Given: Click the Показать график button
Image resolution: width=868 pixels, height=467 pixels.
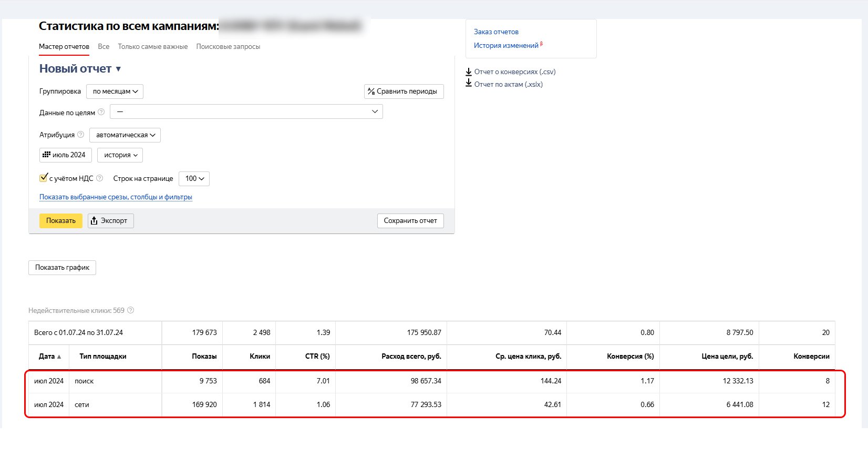Looking at the screenshot, I should (x=62, y=268).
